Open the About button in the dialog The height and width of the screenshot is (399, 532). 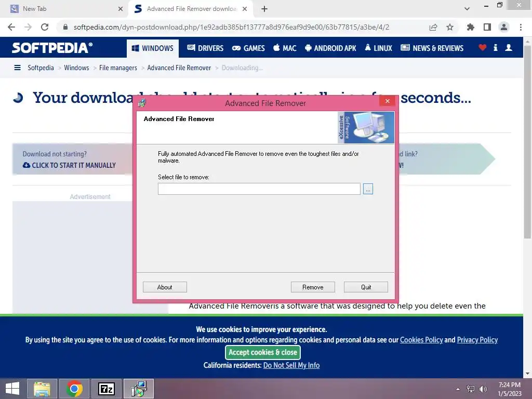click(165, 287)
